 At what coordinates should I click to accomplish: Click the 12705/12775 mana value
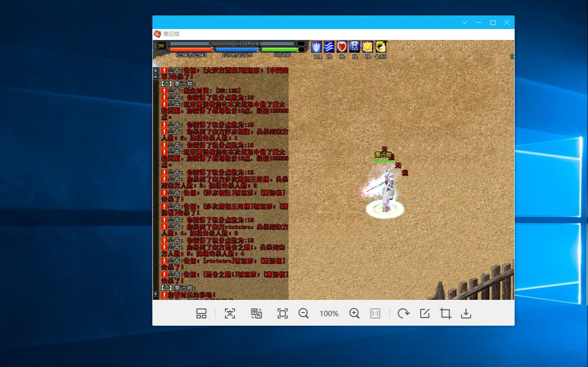[x=237, y=55]
